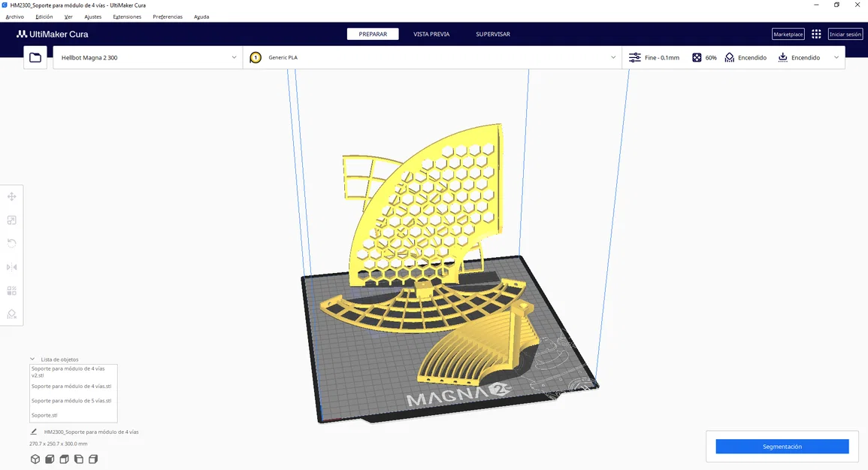Screen dimensions: 868x470
Task: Click the print profile sliders icon
Action: point(634,58)
